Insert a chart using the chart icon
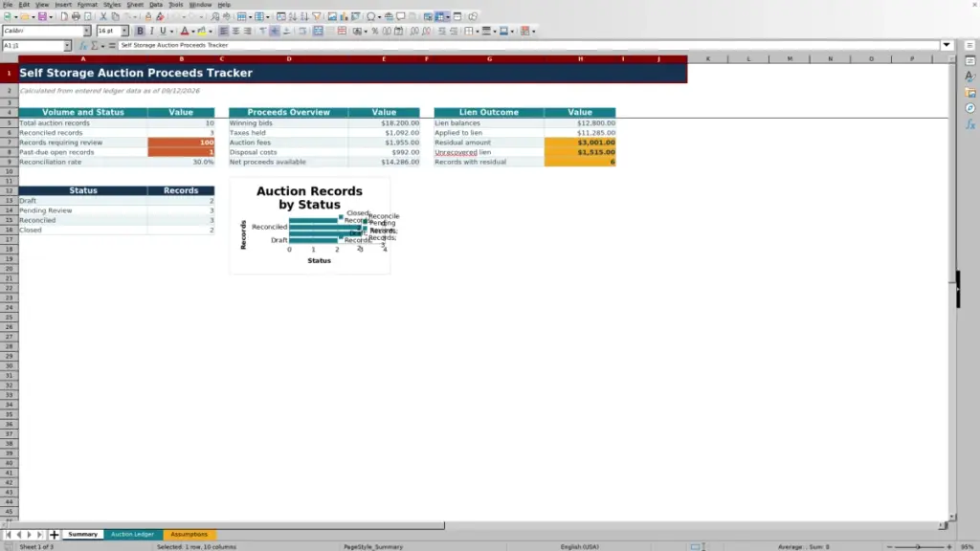Image resolution: width=980 pixels, height=551 pixels. coord(344,17)
